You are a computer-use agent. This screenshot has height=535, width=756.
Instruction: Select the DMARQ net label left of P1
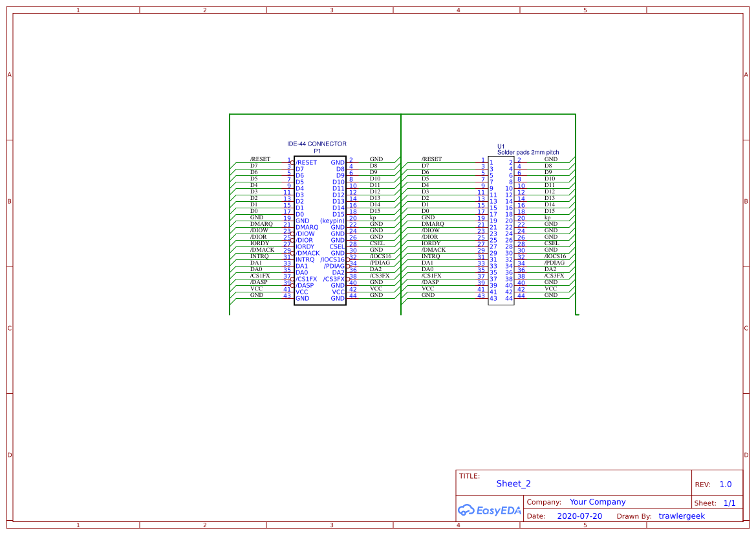click(261, 224)
